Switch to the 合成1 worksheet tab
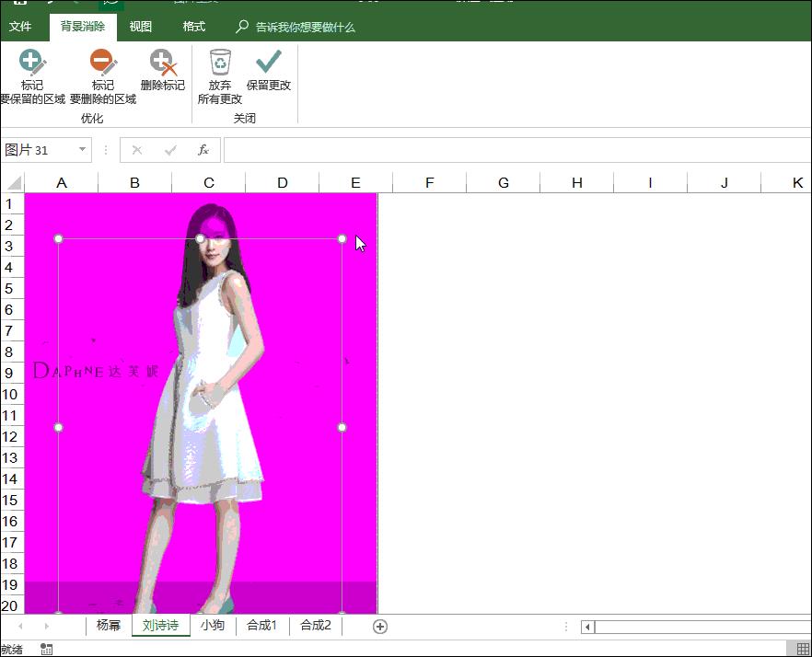The width and height of the screenshot is (812, 657). [x=261, y=625]
